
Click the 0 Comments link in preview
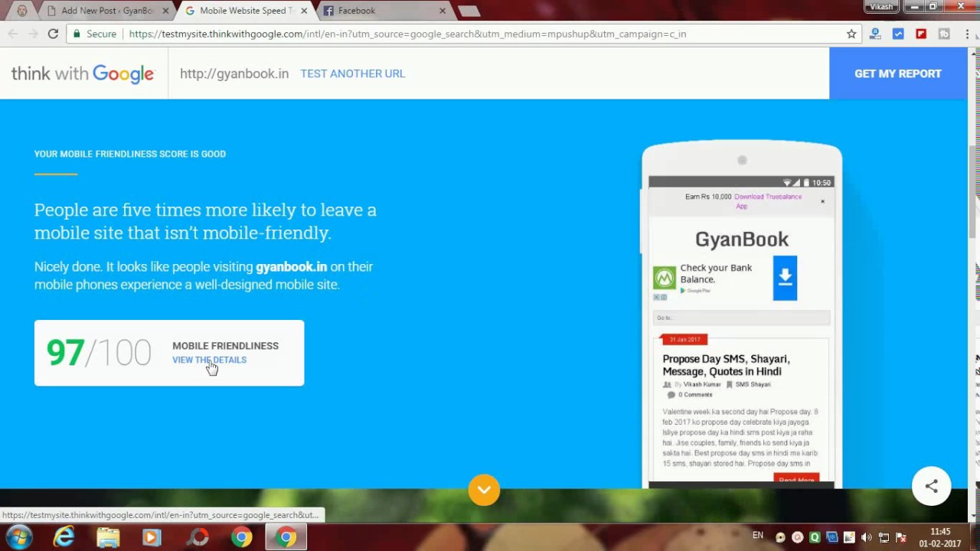695,395
